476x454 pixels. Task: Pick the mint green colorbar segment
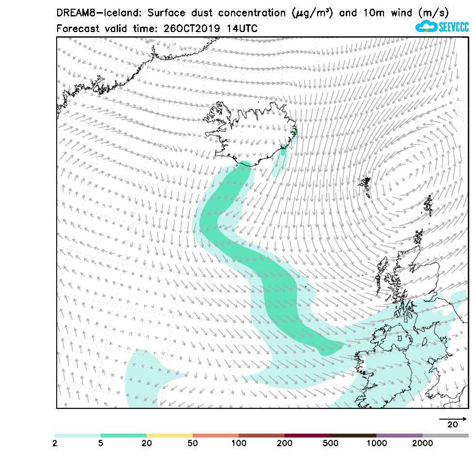123,436
